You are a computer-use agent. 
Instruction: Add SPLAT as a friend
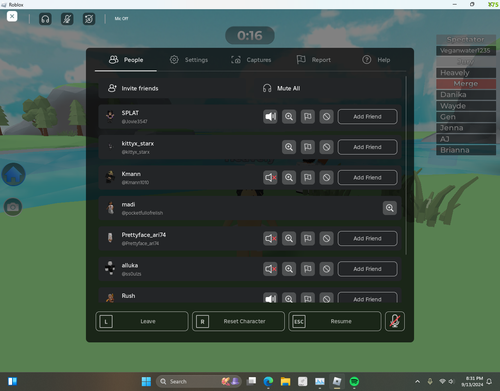tap(367, 117)
